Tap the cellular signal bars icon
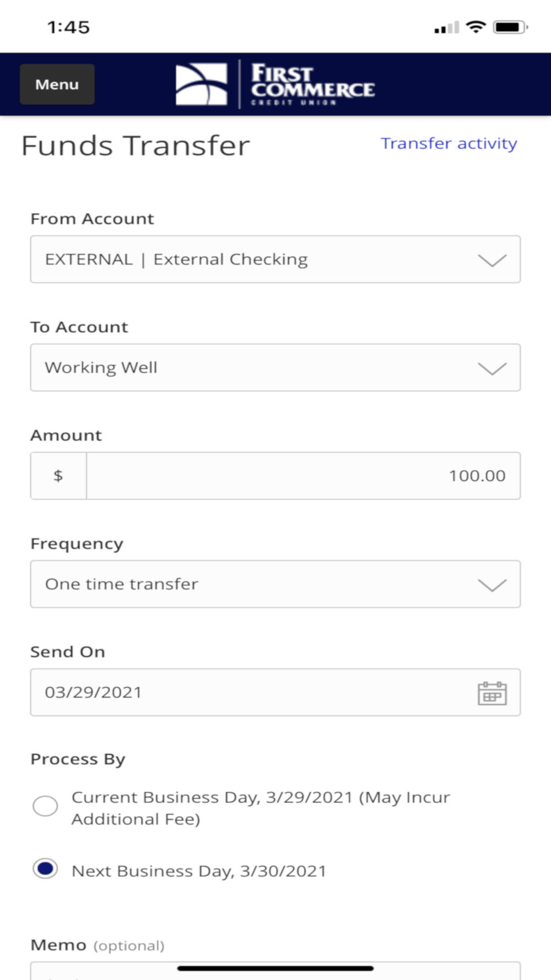The width and height of the screenshot is (551, 980). tap(446, 27)
